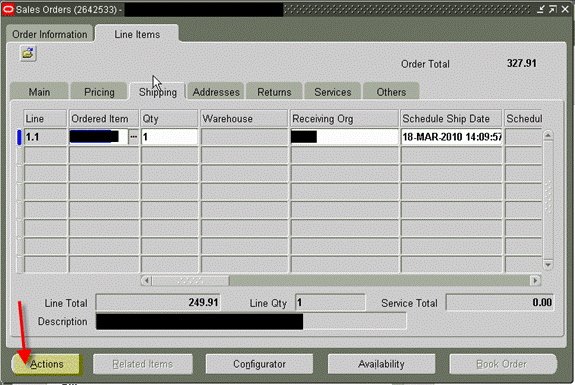Image resolution: width=575 pixels, height=385 pixels.
Task: Close the Sales Orders window
Action: pyautogui.click(x=565, y=10)
